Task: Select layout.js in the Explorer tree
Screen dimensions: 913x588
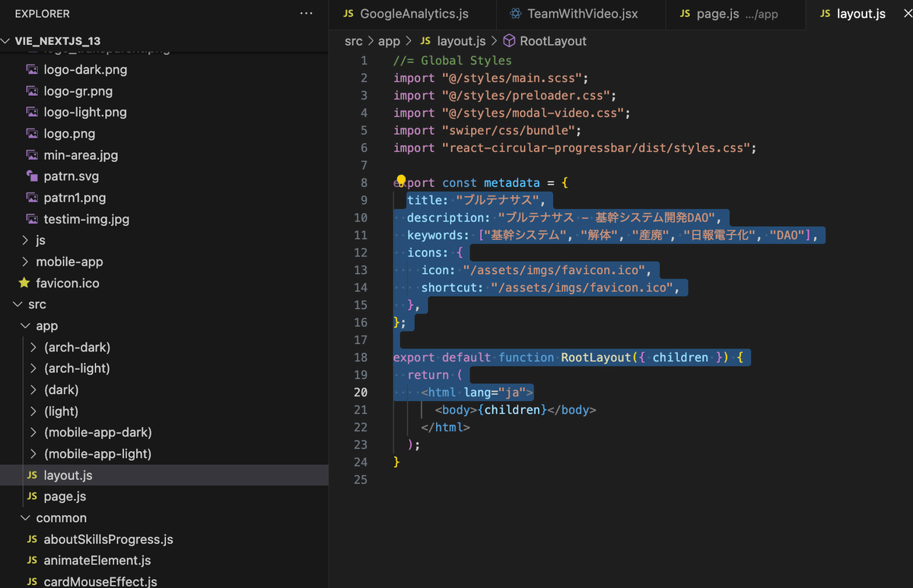Action: pos(164,475)
